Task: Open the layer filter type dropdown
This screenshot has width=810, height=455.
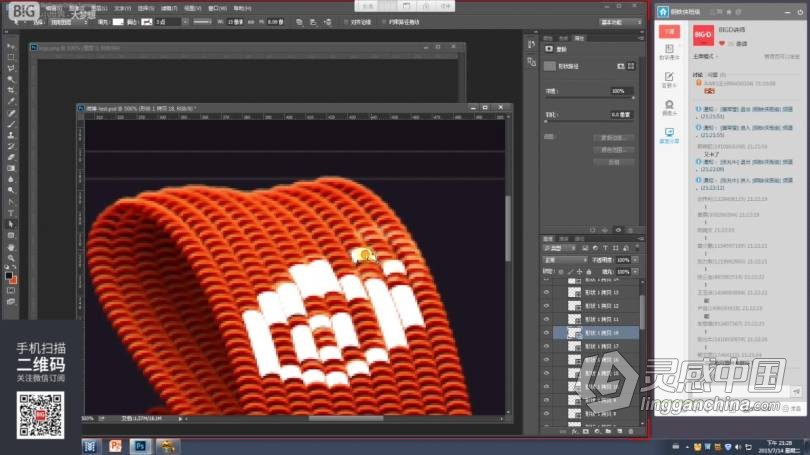Action: click(561, 248)
